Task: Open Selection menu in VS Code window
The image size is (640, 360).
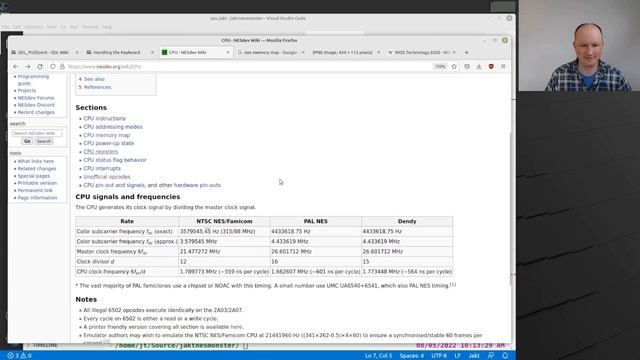Action: click(x=34, y=27)
